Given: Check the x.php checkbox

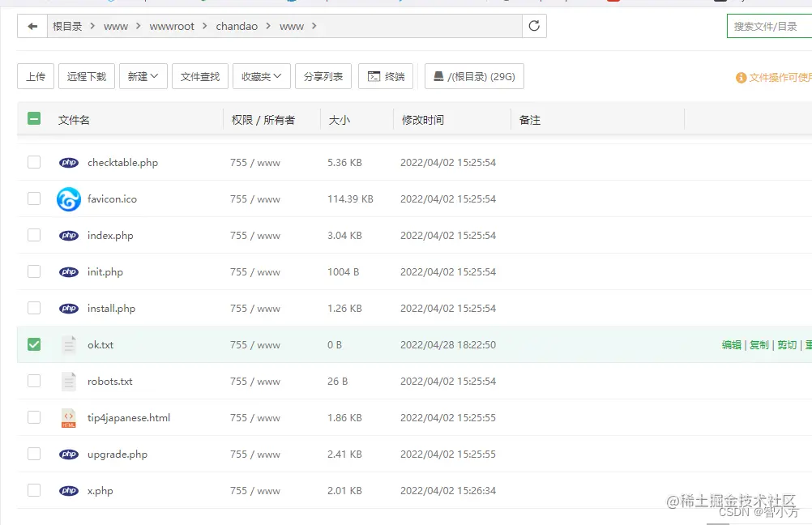Looking at the screenshot, I should tap(34, 490).
